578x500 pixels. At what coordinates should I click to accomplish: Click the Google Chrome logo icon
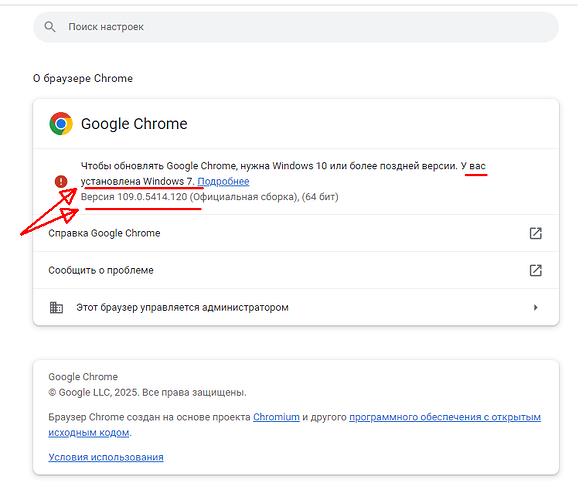(61, 124)
